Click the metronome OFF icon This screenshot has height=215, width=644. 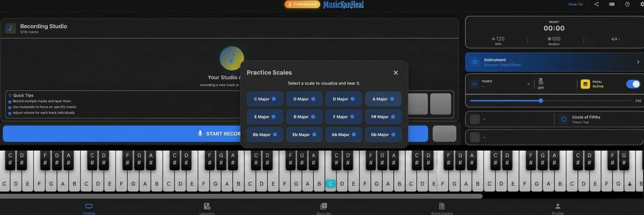point(541,82)
